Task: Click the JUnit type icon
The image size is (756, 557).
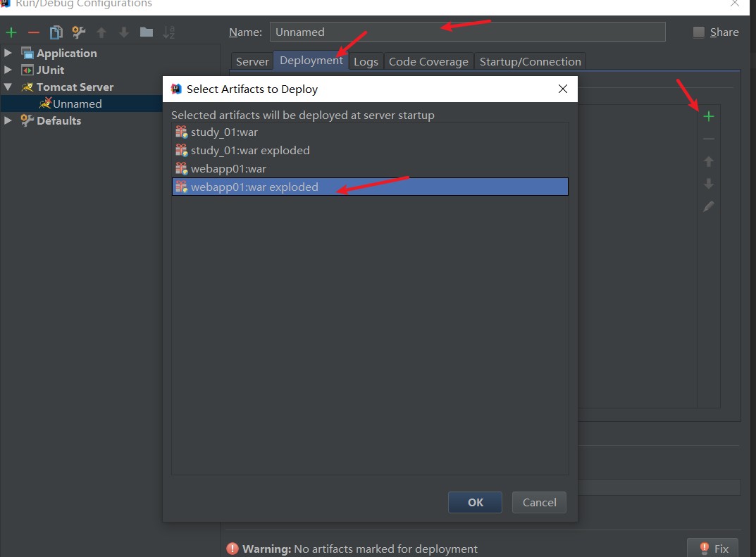Action: pyautogui.click(x=27, y=70)
